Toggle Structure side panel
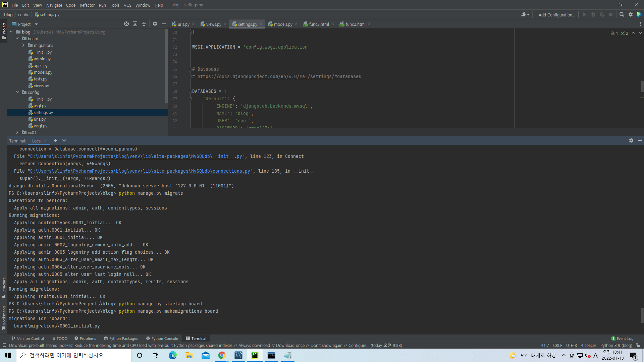644x362 pixels. [4, 287]
